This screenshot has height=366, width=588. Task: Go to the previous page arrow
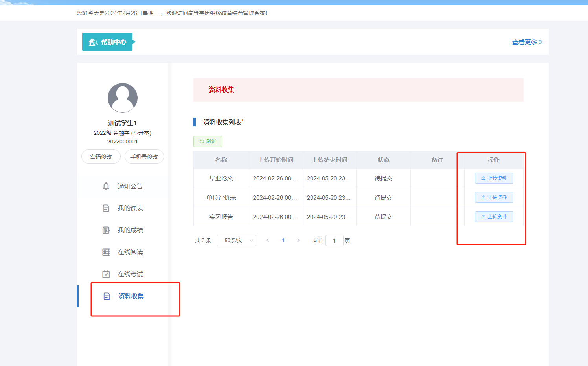tap(268, 241)
